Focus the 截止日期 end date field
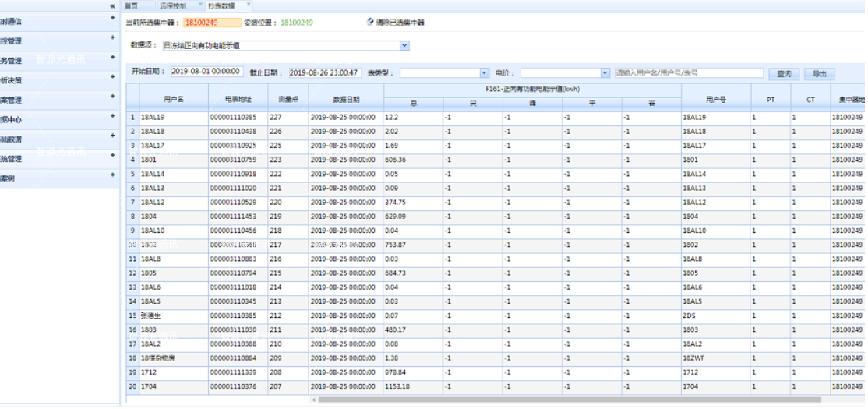 click(x=325, y=73)
